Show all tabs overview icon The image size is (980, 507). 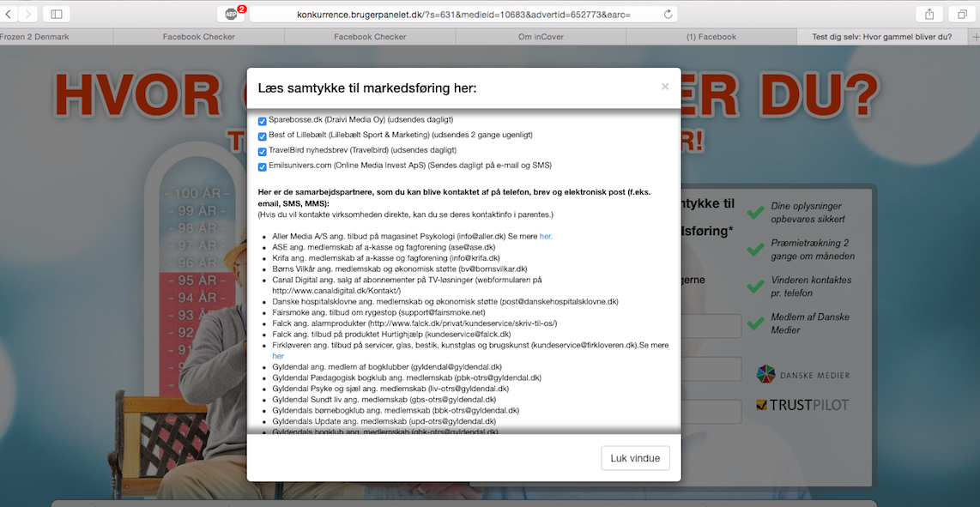pos(962,14)
